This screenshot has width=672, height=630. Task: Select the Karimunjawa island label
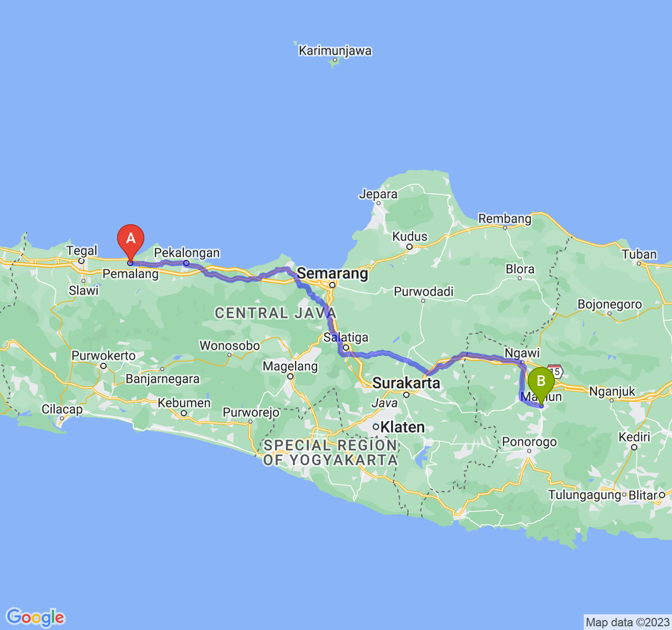(335, 51)
